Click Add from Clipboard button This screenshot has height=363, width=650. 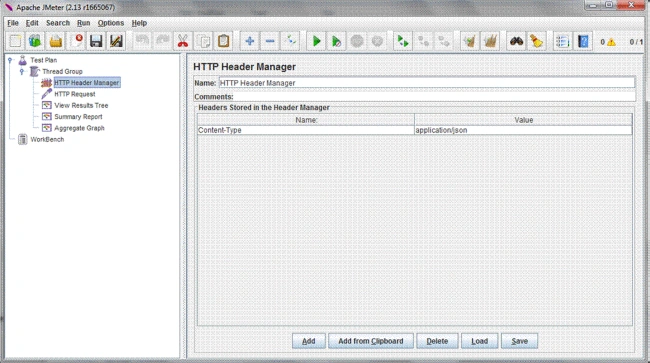(x=371, y=341)
